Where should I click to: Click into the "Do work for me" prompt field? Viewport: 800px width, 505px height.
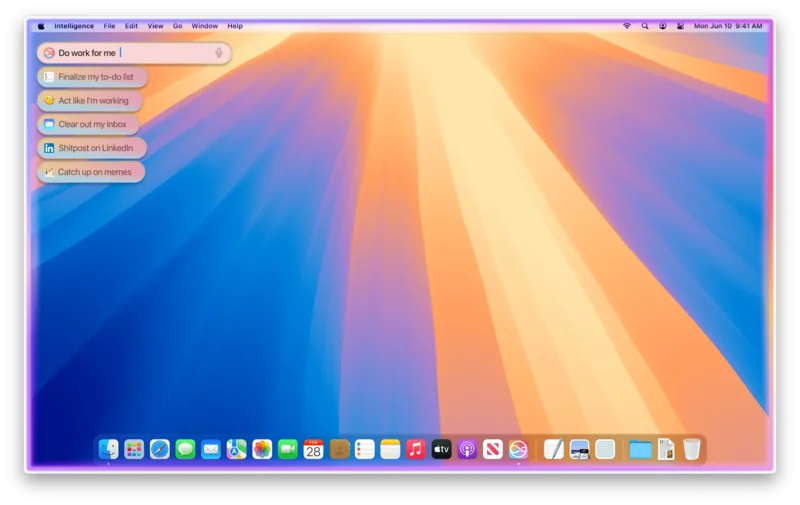point(134,53)
